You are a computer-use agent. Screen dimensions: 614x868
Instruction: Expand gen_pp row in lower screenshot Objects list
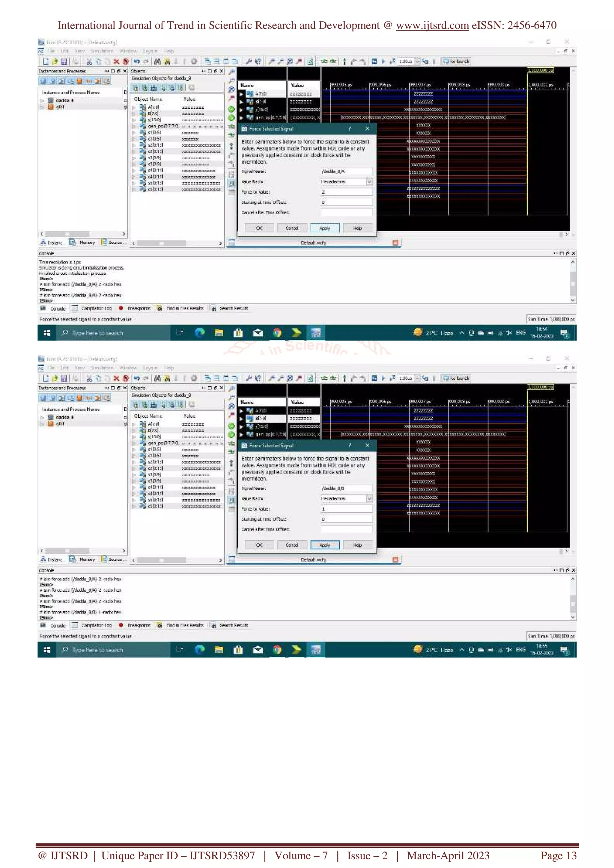[x=133, y=443]
